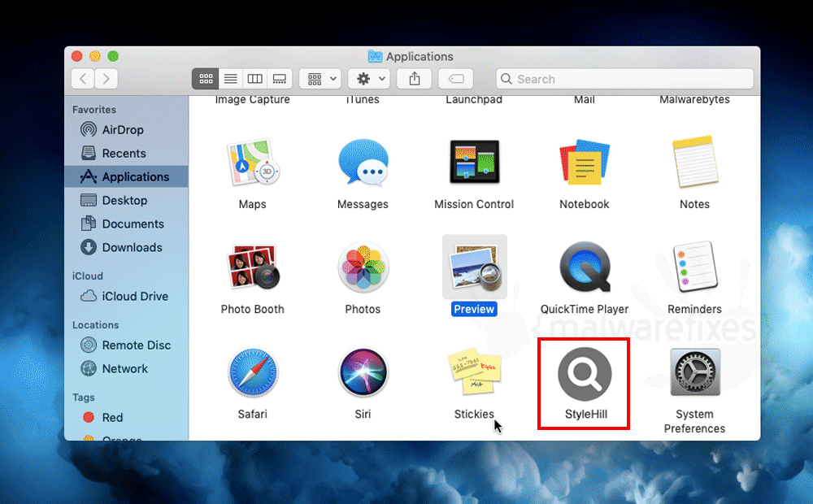
Task: Open Desktop in the sidebar
Action: (126, 200)
